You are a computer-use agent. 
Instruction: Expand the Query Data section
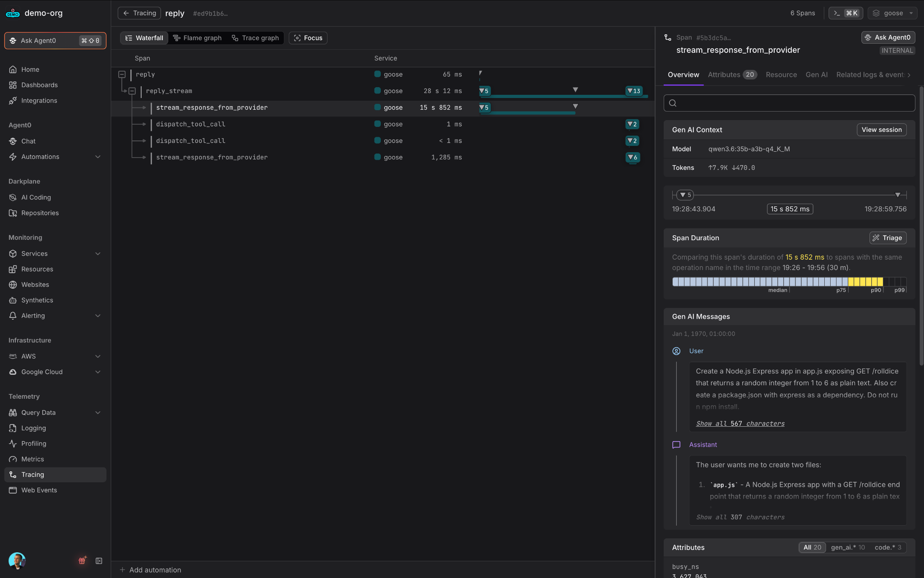click(98, 412)
